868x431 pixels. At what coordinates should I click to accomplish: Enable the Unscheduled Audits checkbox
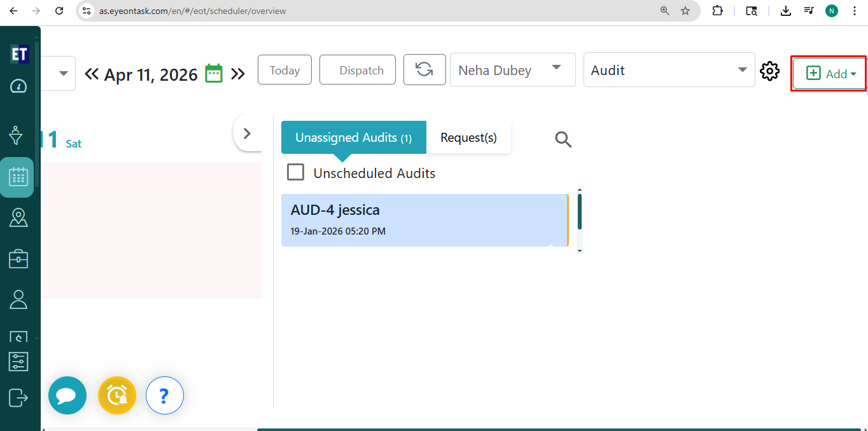tap(295, 172)
